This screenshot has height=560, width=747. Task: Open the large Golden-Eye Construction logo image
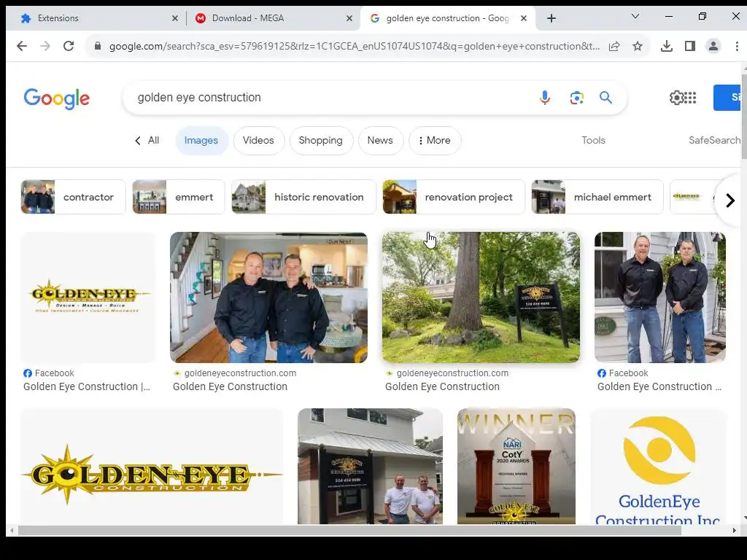tap(152, 467)
